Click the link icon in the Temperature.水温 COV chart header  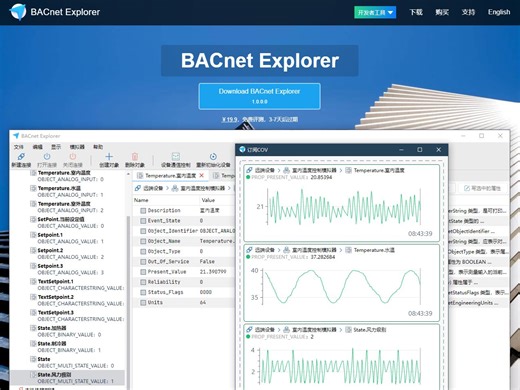pos(249,250)
